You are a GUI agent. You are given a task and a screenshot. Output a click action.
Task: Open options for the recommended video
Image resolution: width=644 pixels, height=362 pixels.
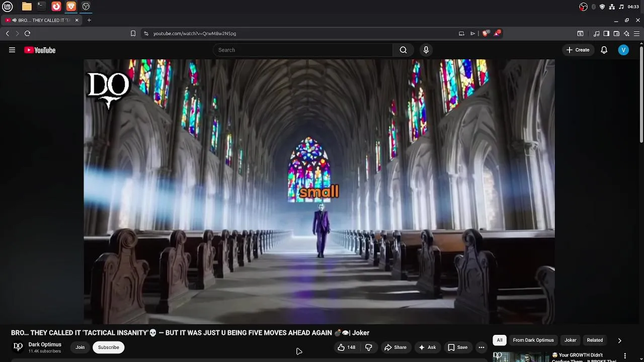tap(626, 355)
